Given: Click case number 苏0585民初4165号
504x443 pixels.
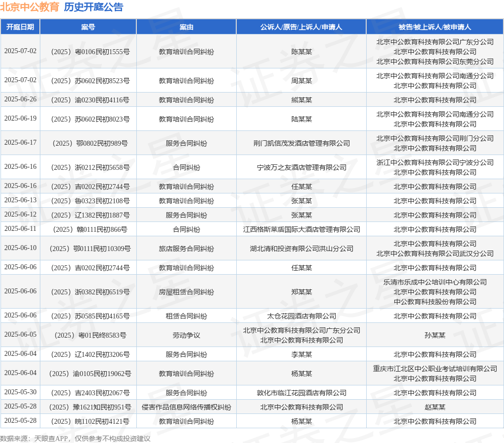Looking at the screenshot, I should (91, 316).
